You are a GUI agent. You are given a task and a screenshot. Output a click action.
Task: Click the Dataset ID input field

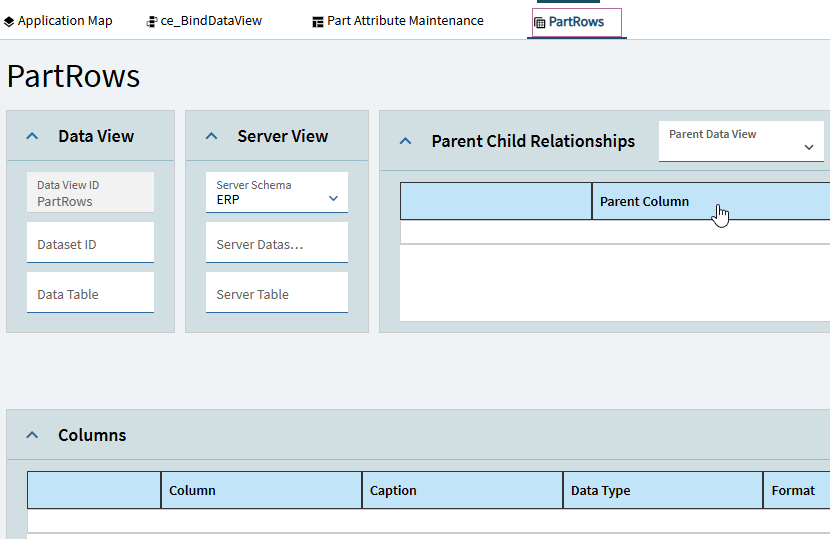pos(90,244)
